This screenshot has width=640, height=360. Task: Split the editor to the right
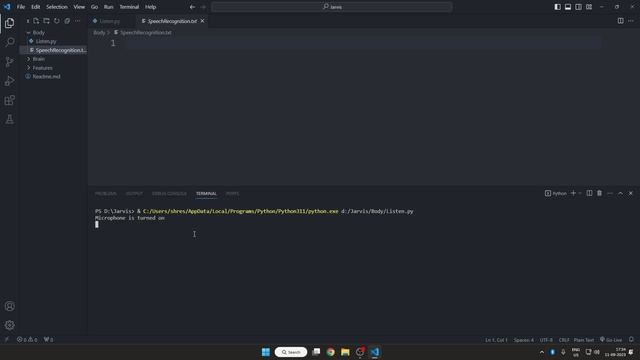[620, 21]
